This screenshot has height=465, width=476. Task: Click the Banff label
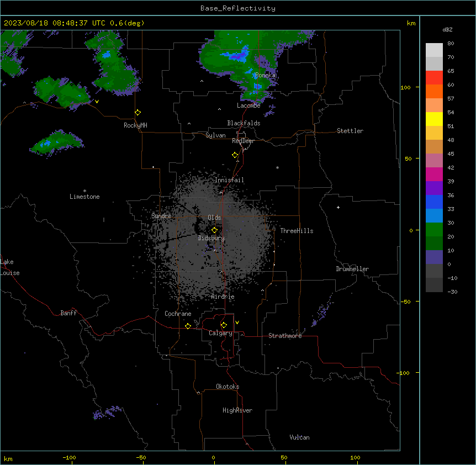68,313
